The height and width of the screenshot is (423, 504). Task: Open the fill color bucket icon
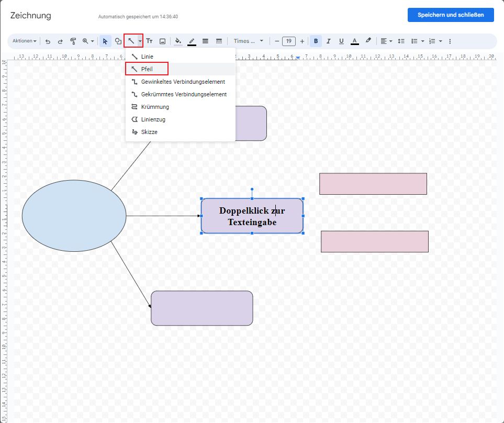tap(178, 41)
